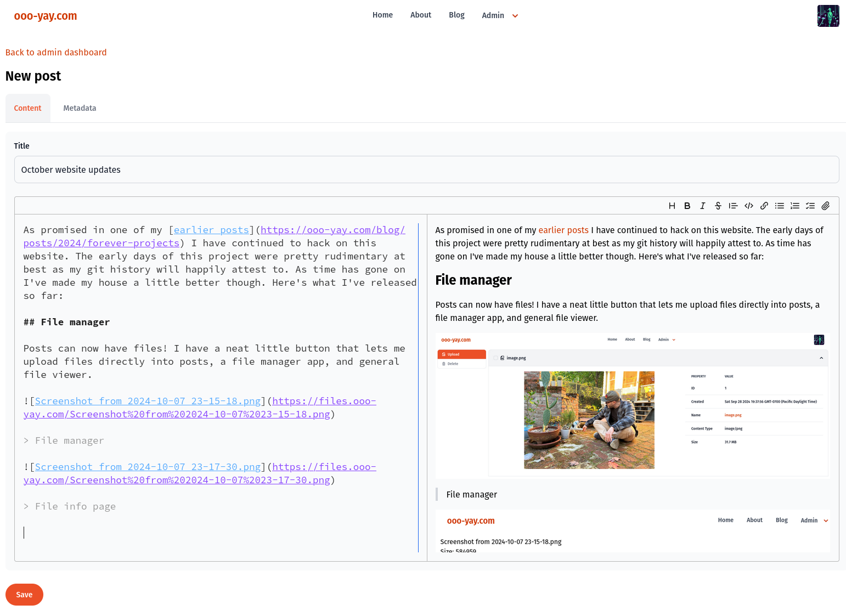This screenshot has height=616, width=846.
Task: Insert a heading with the H icon
Action: [672, 206]
